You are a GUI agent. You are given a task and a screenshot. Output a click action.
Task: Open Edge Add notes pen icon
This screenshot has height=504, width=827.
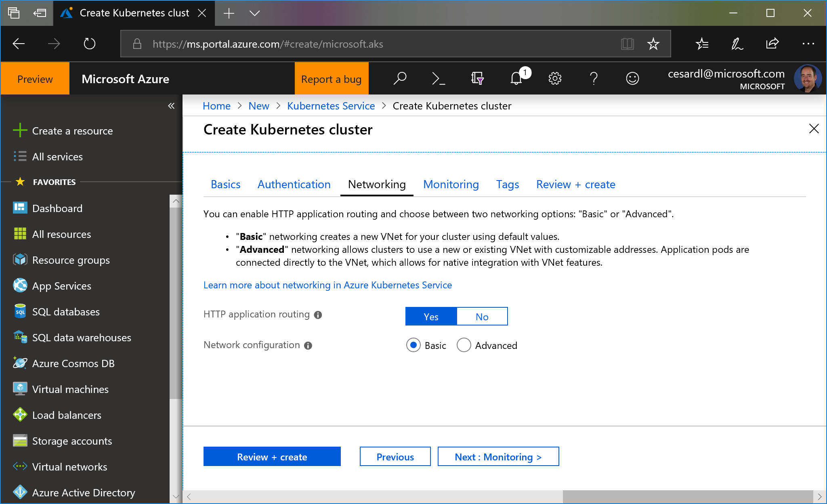click(x=737, y=44)
